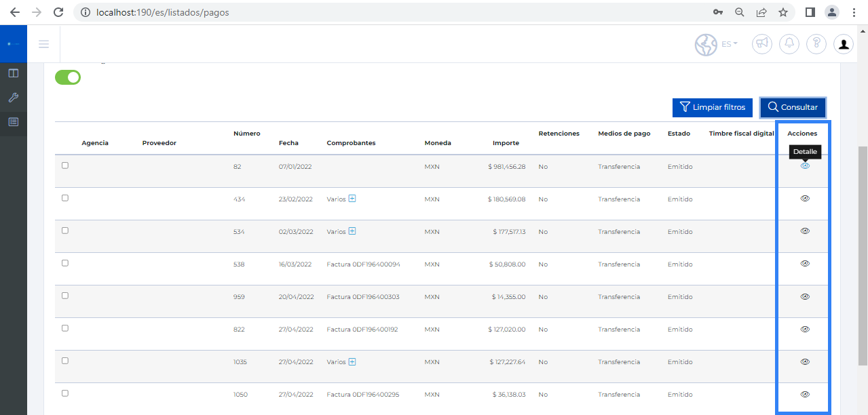Open the list reports sidebar icon
Screen dimensions: 868x415
tap(13, 122)
